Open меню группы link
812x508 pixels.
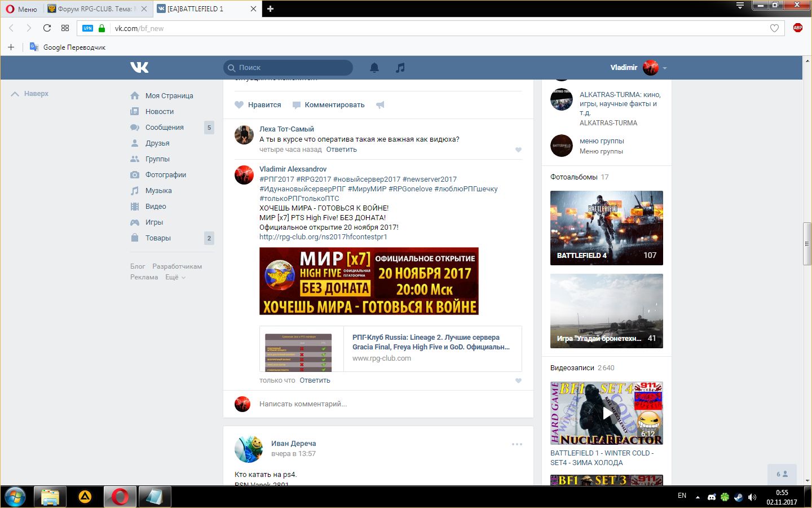[602, 141]
